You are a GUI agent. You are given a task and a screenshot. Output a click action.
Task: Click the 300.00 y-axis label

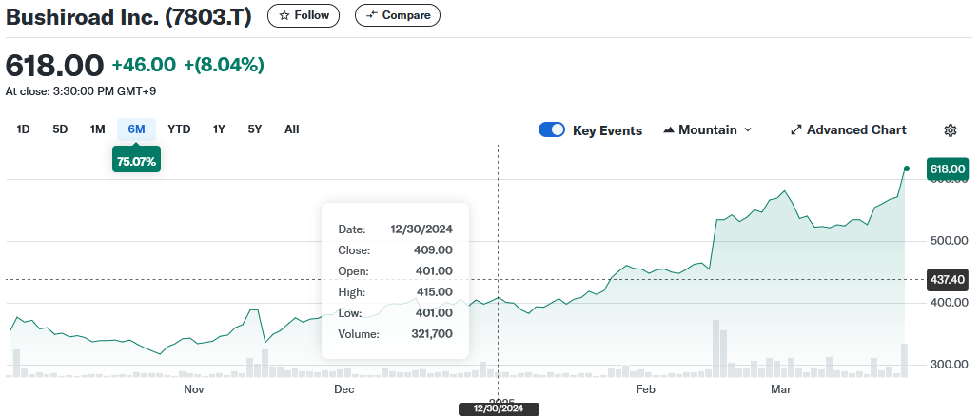tap(949, 365)
